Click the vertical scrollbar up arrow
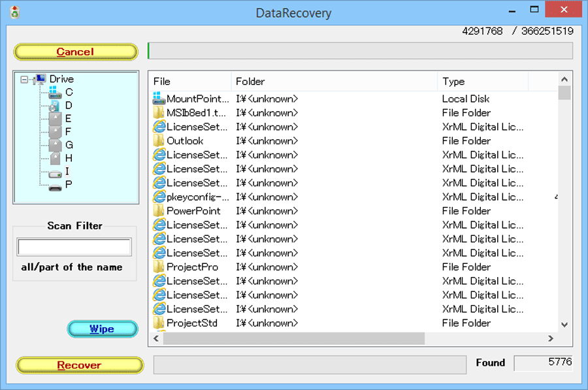Viewport: 588px width, 390px height. click(564, 79)
